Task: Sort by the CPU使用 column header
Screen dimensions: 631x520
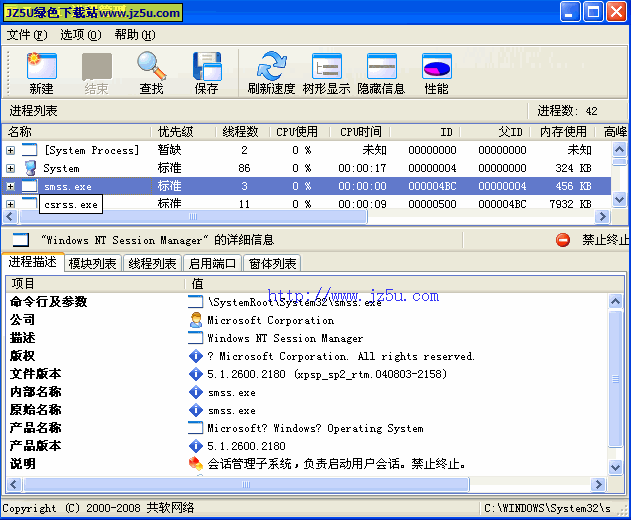Action: coord(299,132)
